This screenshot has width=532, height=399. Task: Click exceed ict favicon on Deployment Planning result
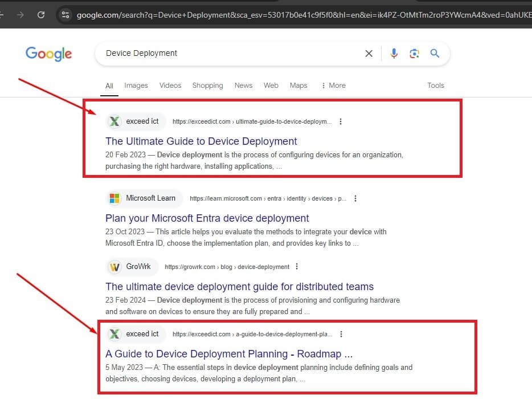(x=114, y=334)
